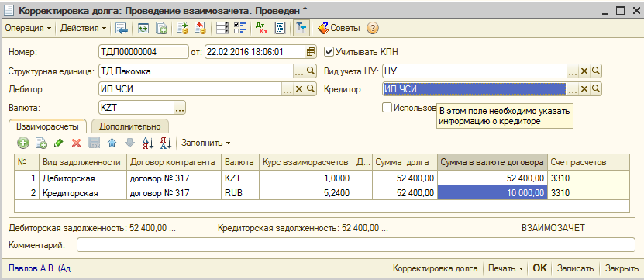Open the document report list icon

tap(280, 28)
